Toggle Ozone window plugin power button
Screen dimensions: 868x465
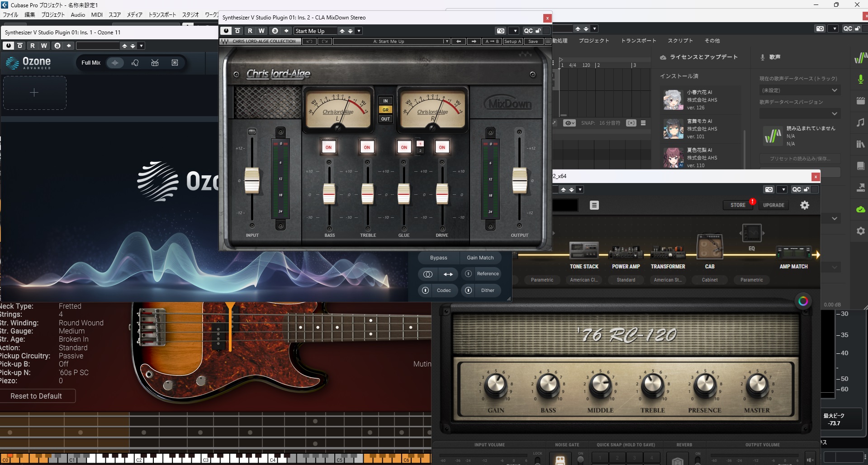tap(9, 46)
